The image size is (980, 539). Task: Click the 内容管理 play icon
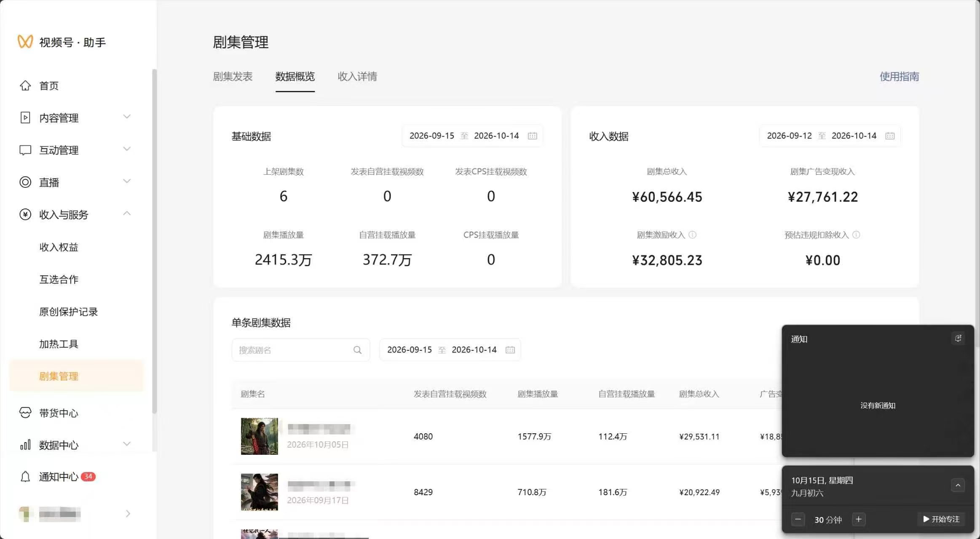pos(25,117)
